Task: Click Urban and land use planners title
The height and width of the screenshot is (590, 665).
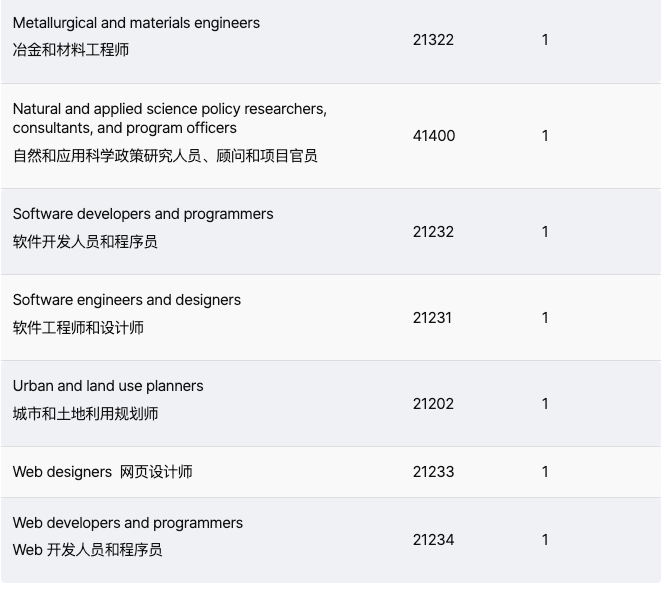Action: coord(108,386)
